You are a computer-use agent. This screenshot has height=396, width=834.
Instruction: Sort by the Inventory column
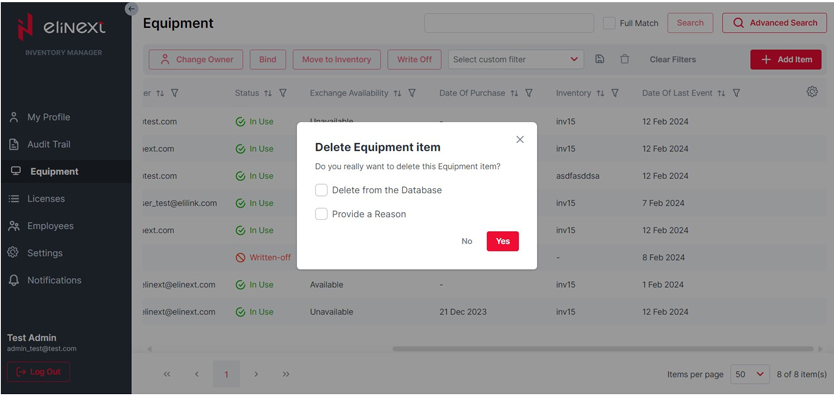pyautogui.click(x=600, y=94)
